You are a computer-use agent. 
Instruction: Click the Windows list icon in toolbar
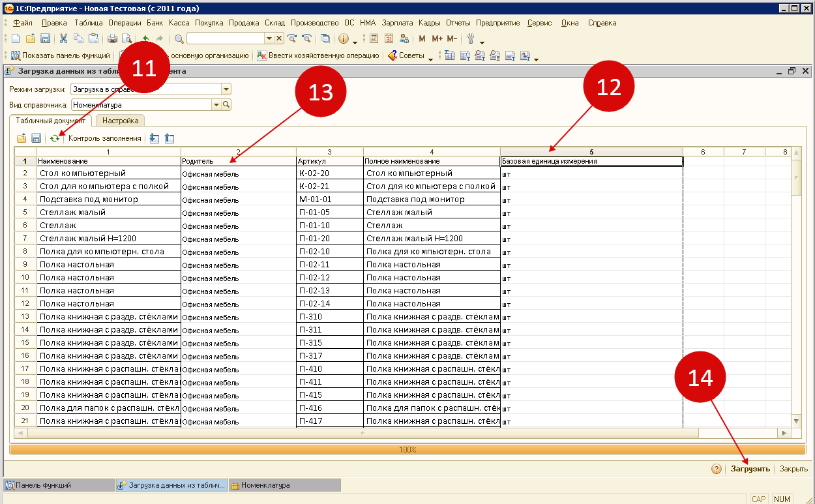325,38
